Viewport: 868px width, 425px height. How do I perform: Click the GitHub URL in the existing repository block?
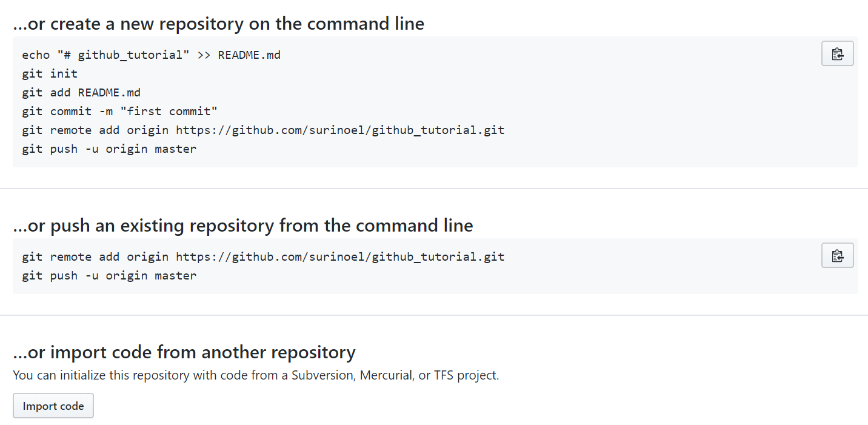tap(340, 256)
